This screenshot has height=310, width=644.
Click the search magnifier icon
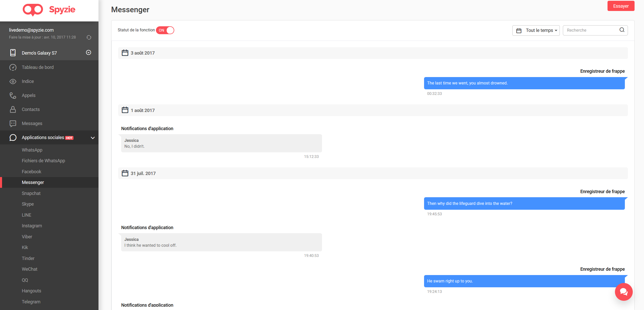623,30
